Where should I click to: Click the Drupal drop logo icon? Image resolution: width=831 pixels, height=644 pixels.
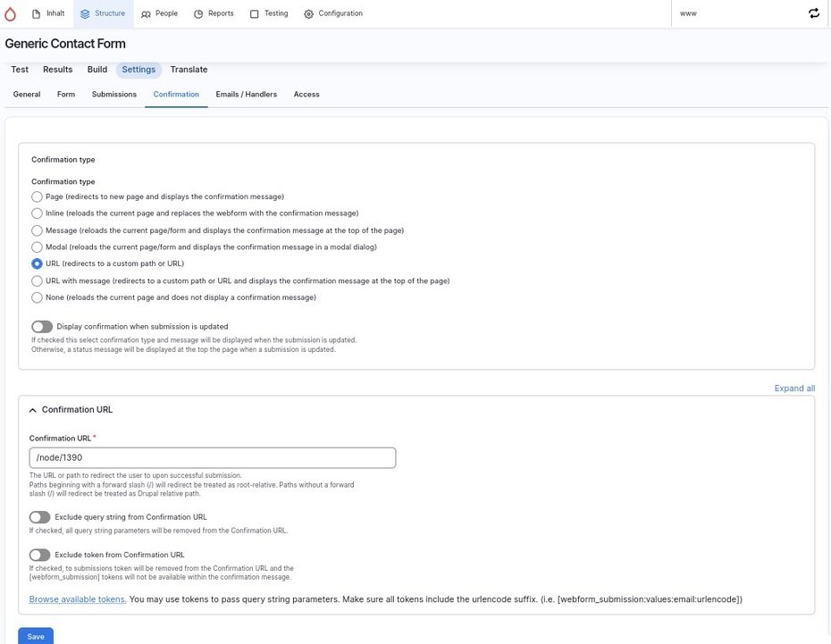click(11, 14)
